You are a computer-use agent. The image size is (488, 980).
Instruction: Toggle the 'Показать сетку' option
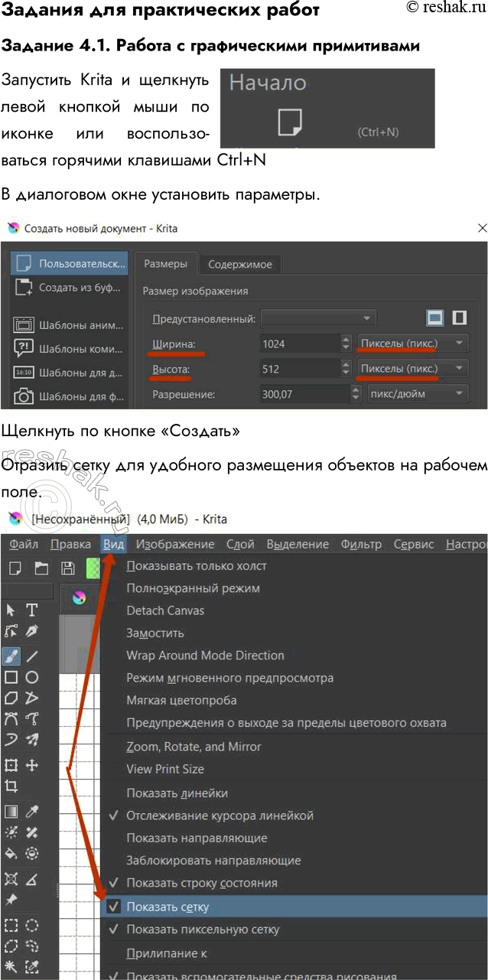(x=168, y=907)
